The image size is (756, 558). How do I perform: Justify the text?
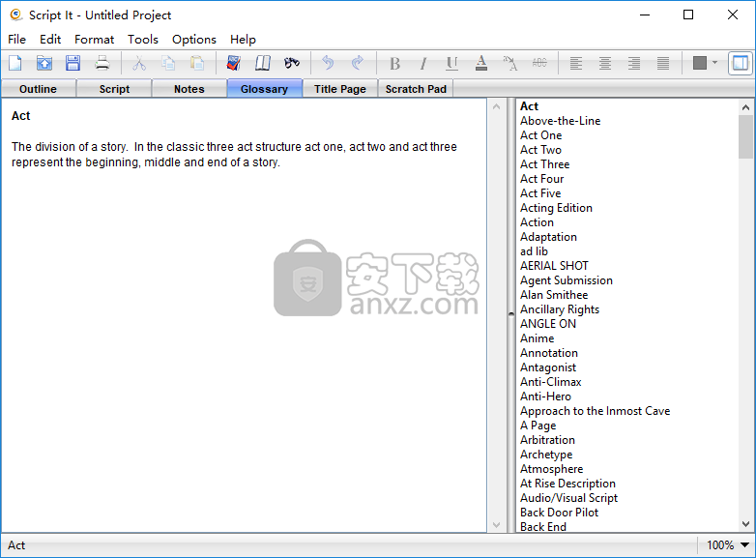663,63
